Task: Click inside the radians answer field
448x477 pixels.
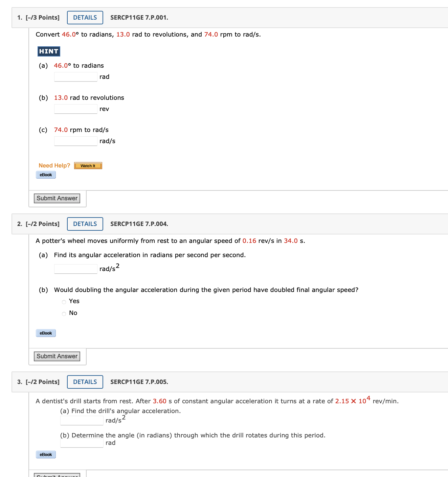Action: click(x=75, y=77)
